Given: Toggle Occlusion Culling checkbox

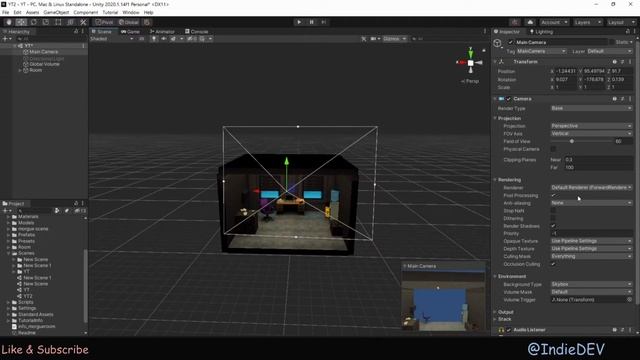Looking at the screenshot, I should click(x=553, y=264).
